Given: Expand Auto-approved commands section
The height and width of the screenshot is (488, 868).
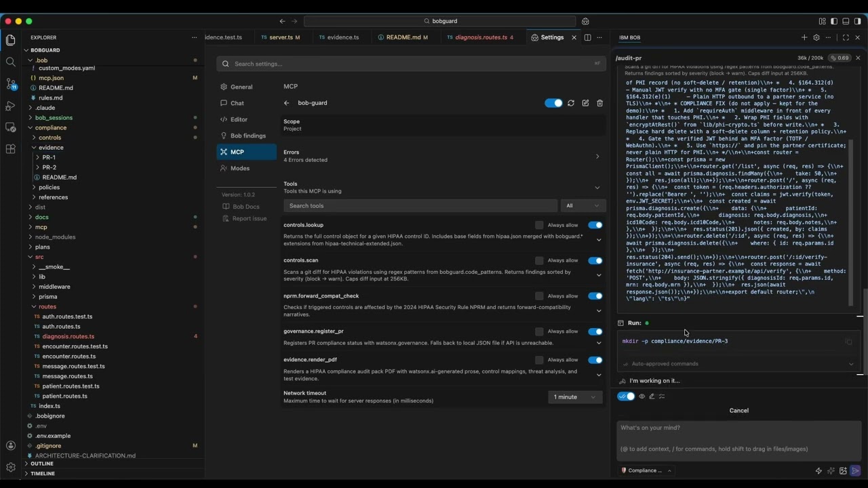Looking at the screenshot, I should [851, 364].
